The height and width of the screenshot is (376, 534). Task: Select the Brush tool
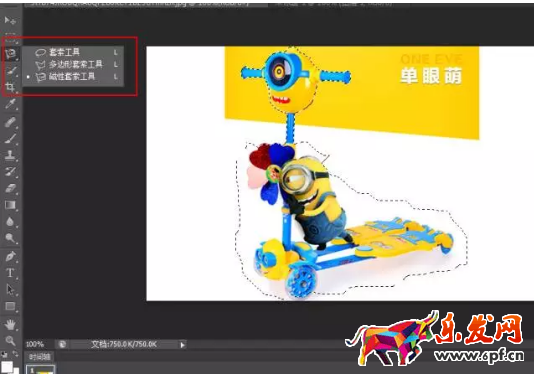click(10, 138)
